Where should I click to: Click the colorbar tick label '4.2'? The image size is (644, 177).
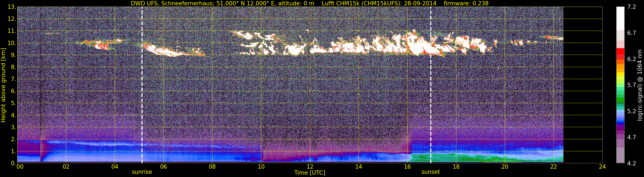click(632, 163)
